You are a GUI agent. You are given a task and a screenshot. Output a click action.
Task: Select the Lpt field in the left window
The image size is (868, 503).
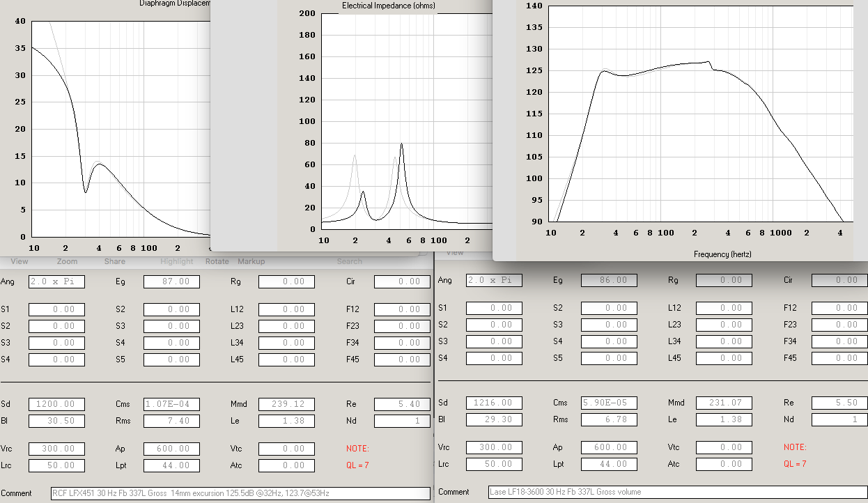click(171, 465)
